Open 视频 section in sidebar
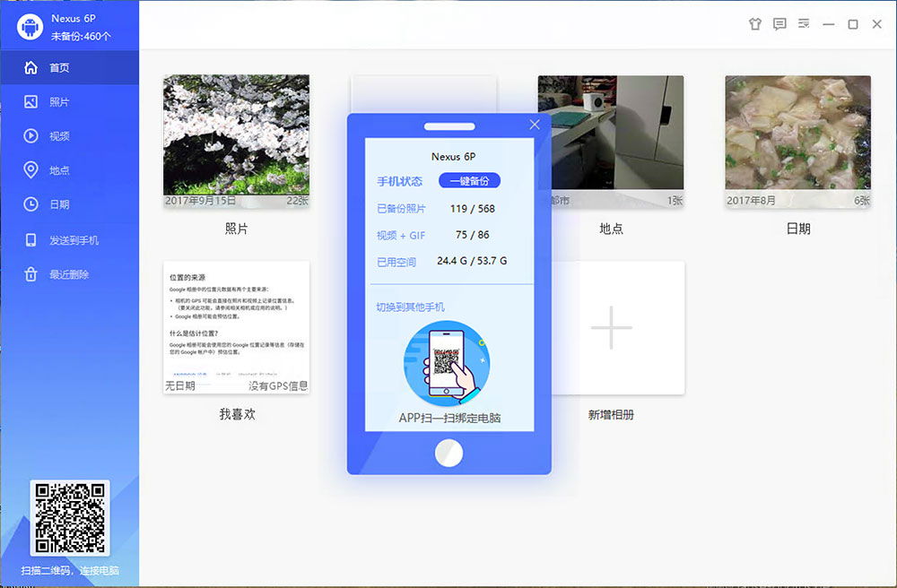 point(59,136)
